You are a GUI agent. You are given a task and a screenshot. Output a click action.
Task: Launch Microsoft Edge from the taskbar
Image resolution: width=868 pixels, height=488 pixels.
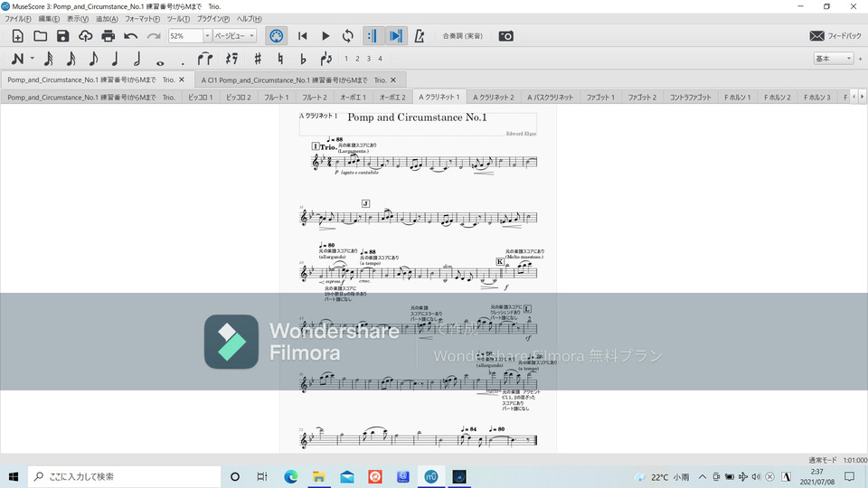[290, 476]
